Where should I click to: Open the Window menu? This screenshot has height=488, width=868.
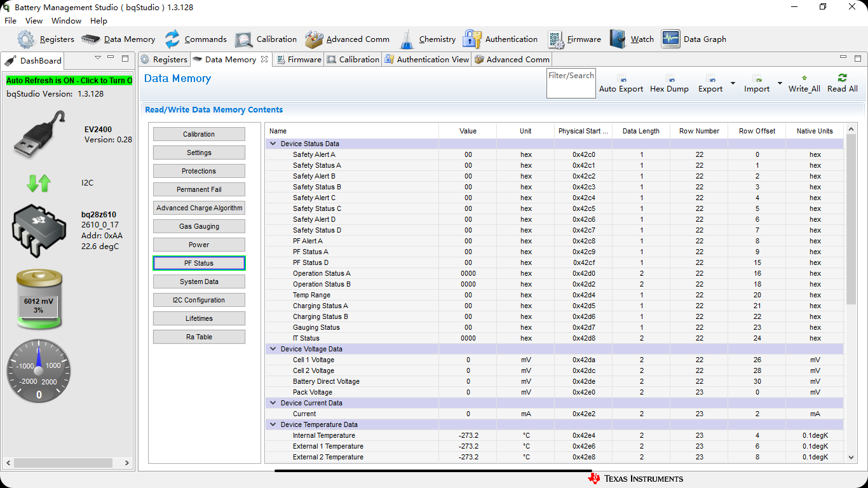pyautogui.click(x=66, y=21)
